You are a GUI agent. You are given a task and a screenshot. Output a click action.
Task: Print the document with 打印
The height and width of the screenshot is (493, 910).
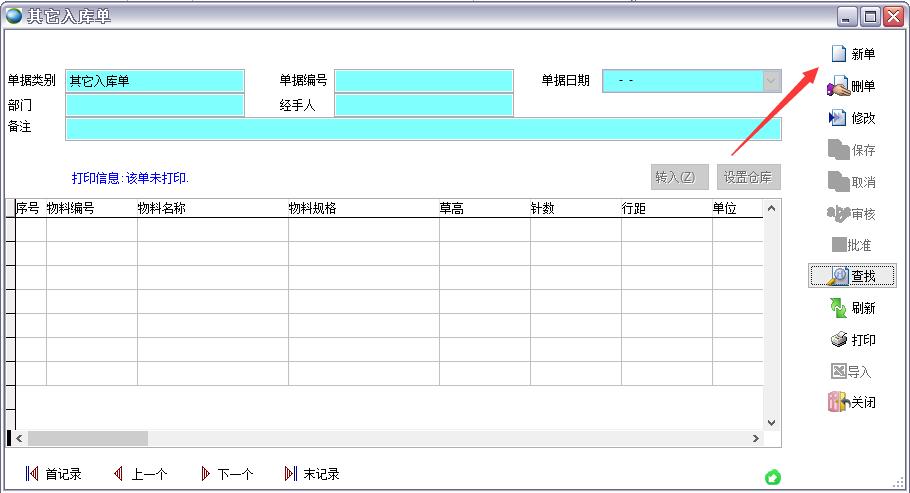pyautogui.click(x=851, y=340)
